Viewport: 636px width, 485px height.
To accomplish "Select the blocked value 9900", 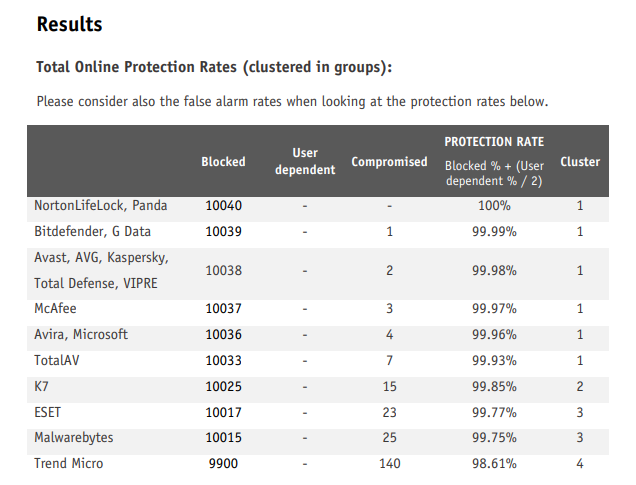I will pyautogui.click(x=223, y=463).
